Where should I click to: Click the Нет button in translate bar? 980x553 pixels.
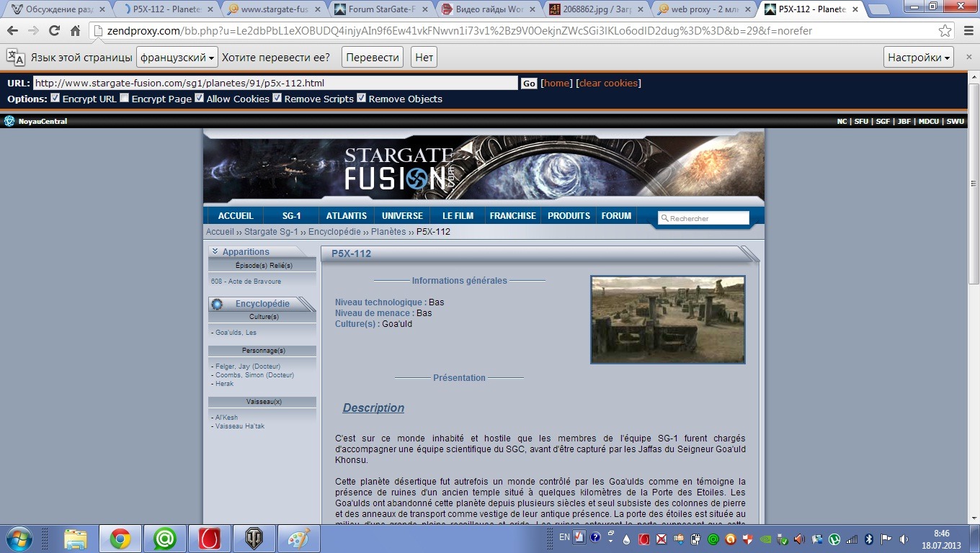(x=424, y=58)
